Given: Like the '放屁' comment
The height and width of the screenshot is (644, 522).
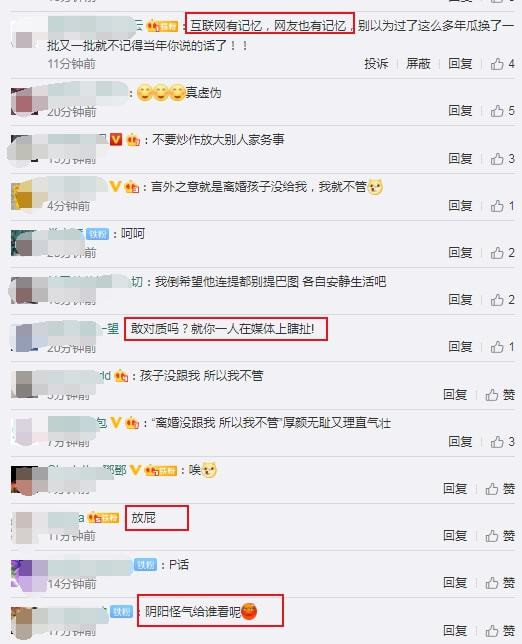Looking at the screenshot, I should (x=500, y=536).
